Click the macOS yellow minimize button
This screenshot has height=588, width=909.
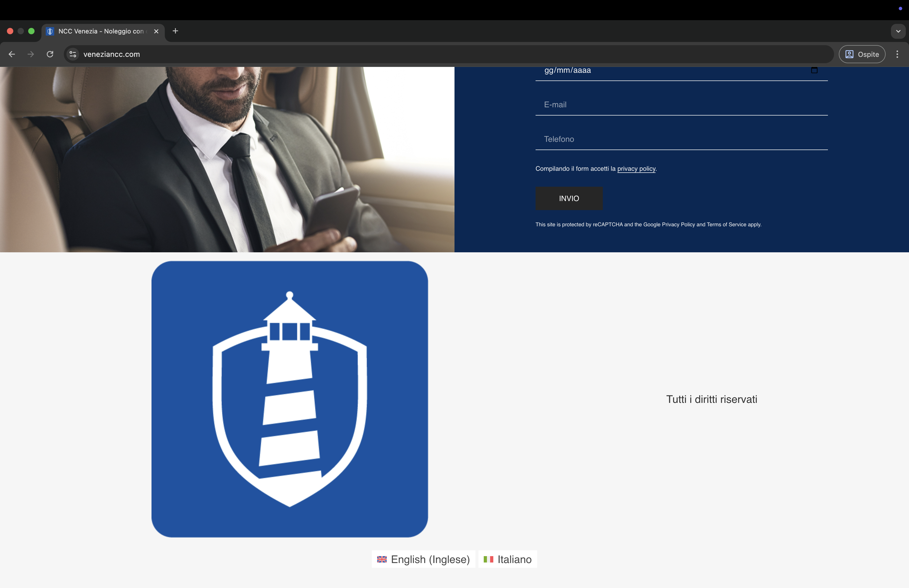click(21, 31)
